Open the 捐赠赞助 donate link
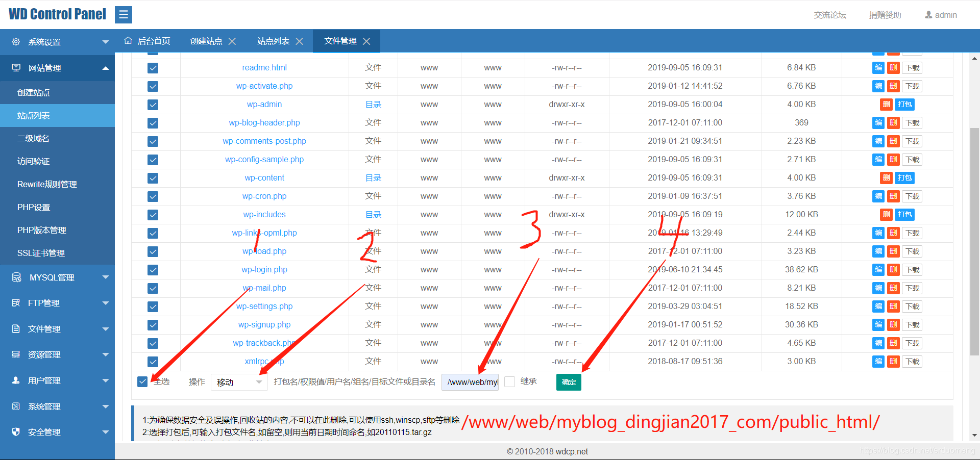 pyautogui.click(x=885, y=15)
